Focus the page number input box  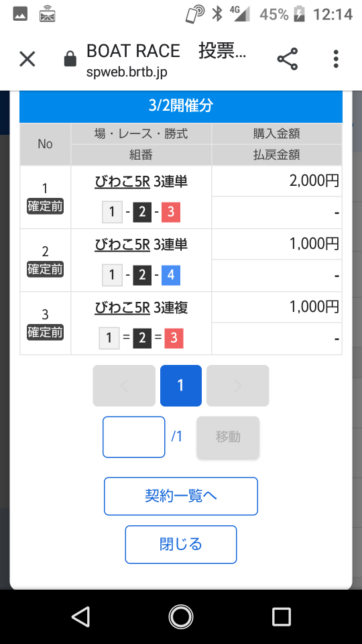click(x=134, y=437)
